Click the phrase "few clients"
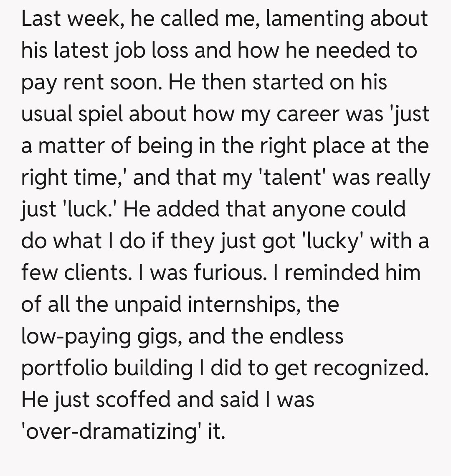Image resolution: width=451 pixels, height=476 pixels. click(72, 273)
